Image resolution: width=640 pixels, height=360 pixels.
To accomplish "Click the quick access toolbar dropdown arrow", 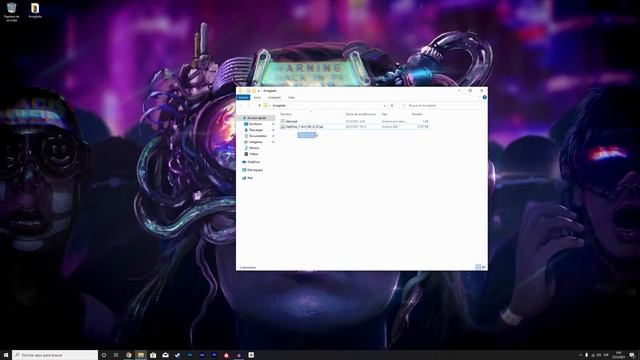I will (258, 91).
